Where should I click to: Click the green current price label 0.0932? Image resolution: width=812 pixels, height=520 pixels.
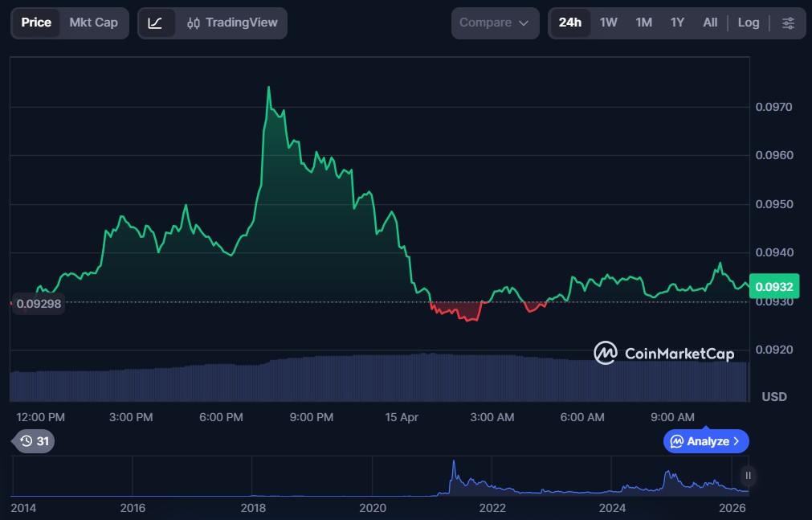pyautogui.click(x=773, y=285)
